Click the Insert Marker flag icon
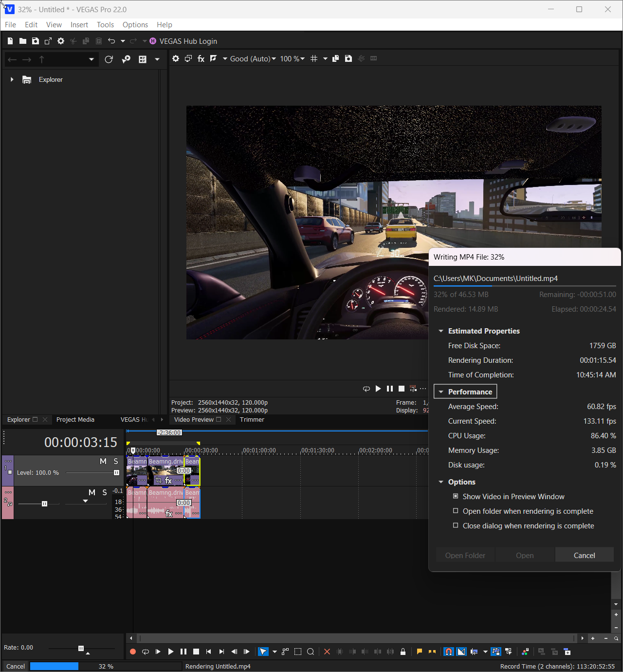This screenshot has height=672, width=623. (x=419, y=652)
